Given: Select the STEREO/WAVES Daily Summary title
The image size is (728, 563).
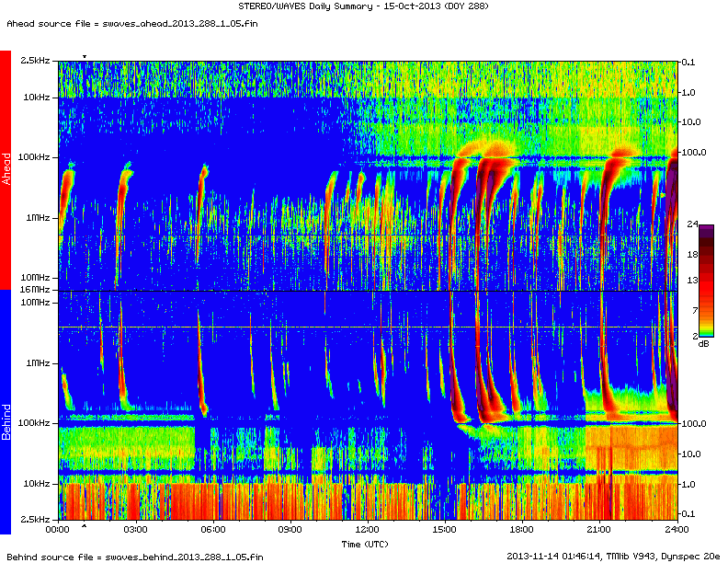Looking at the screenshot, I should click(364, 7).
